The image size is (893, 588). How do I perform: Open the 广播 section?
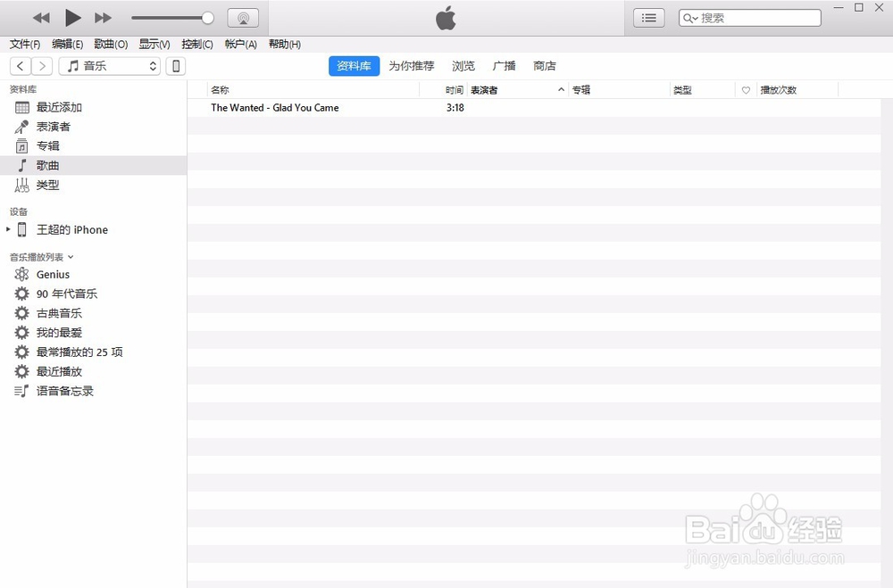click(x=504, y=65)
